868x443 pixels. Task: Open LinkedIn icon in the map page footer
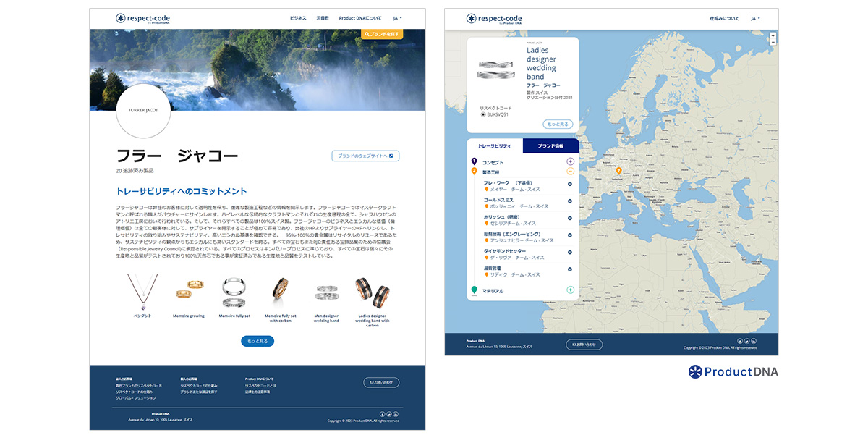coord(754,341)
